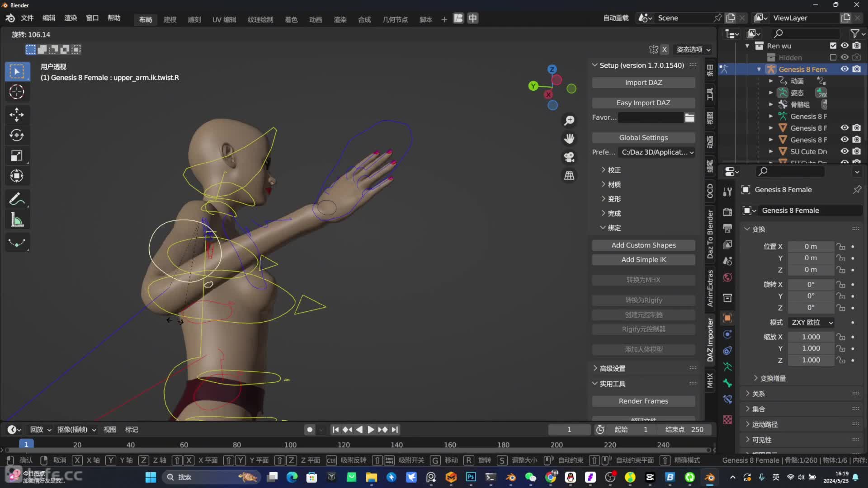Image resolution: width=868 pixels, height=488 pixels.
Task: Click the 结束点 250 end frame field
Action: (684, 430)
